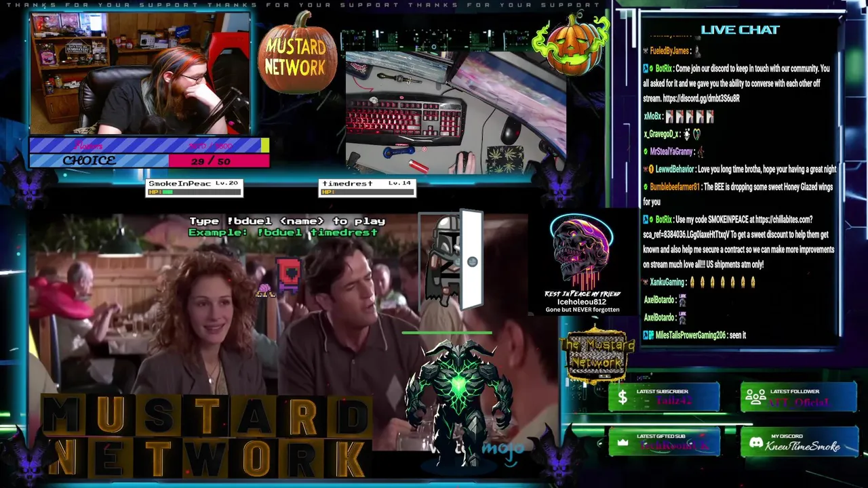Viewport: 868px width, 488px height.
Task: Click the Latest Follower name text
Action: tap(799, 402)
